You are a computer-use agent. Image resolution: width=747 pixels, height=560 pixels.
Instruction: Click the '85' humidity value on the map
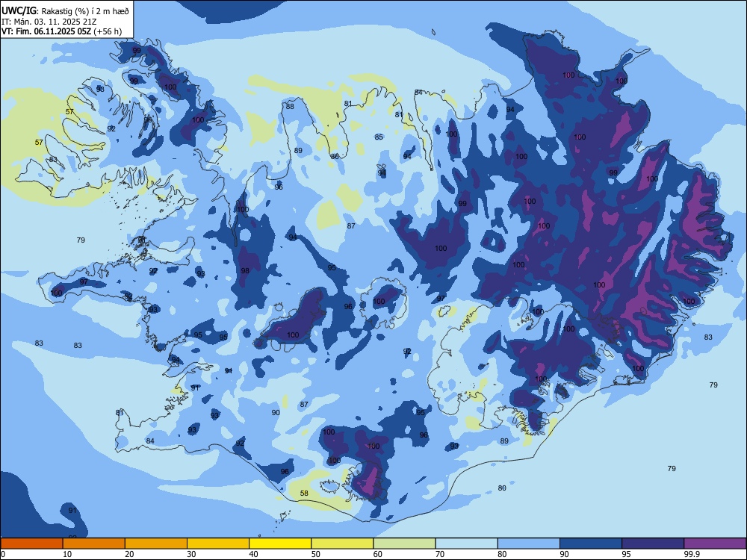coord(379,137)
